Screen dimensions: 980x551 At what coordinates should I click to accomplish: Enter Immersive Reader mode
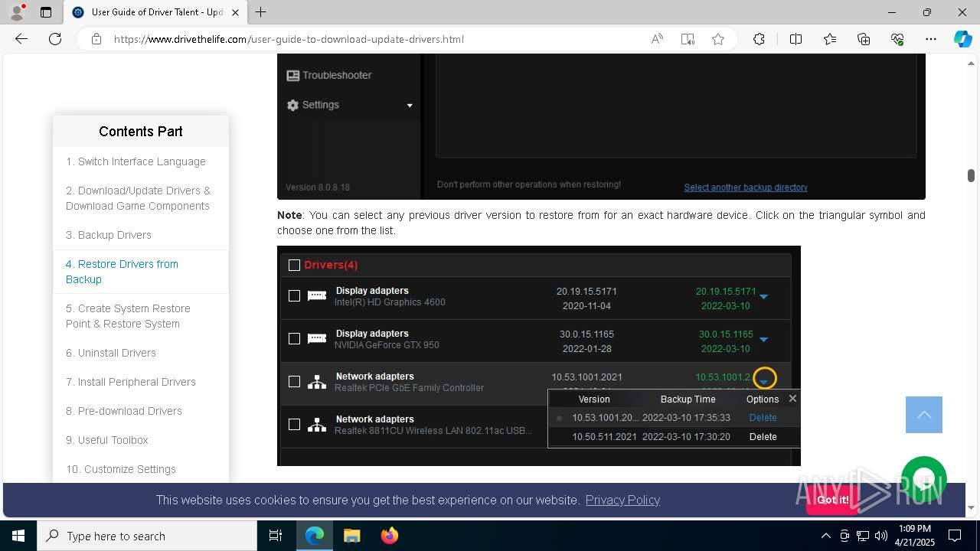coord(688,39)
